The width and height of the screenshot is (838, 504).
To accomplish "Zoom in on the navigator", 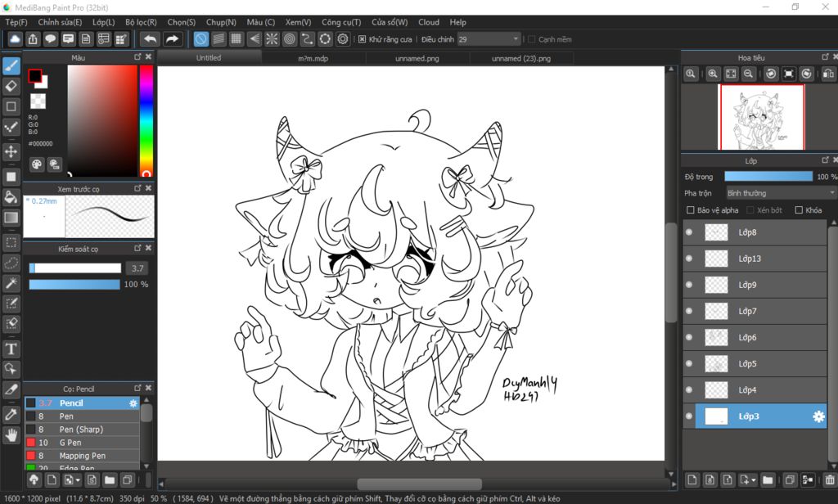I will click(713, 74).
